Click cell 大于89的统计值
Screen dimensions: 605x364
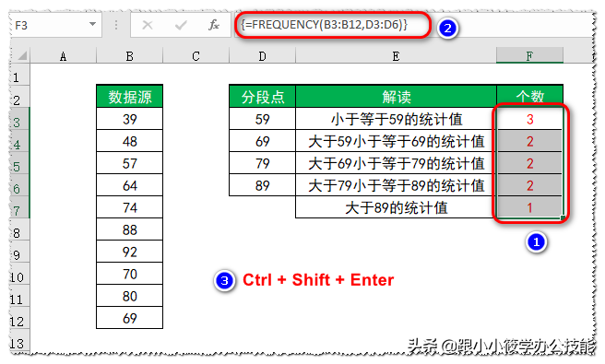coord(396,207)
